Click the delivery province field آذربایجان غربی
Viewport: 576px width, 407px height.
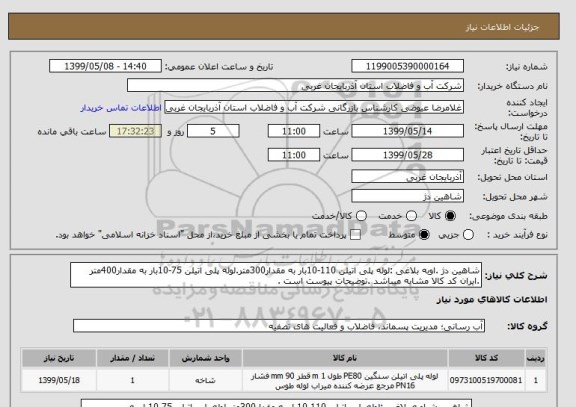pos(407,177)
